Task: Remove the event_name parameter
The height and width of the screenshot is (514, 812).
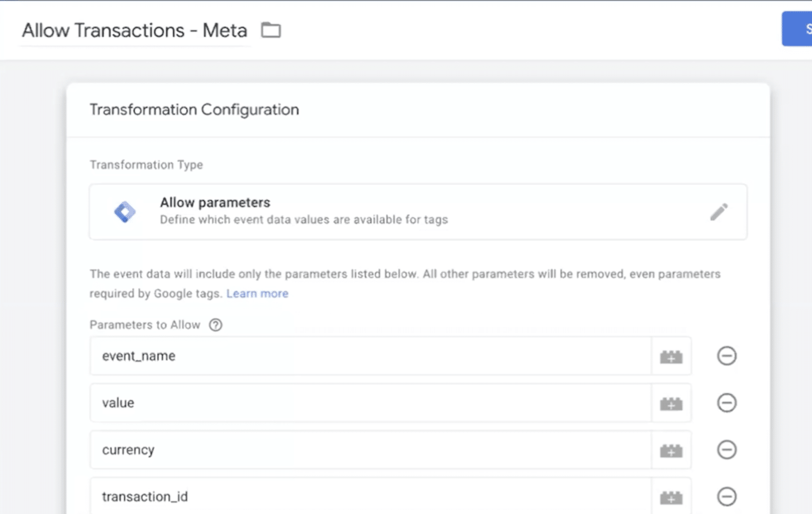Action: click(x=726, y=356)
